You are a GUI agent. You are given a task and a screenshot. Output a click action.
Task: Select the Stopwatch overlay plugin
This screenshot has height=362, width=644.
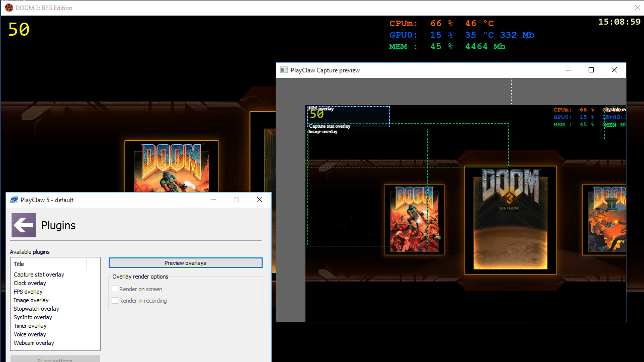[36, 308]
